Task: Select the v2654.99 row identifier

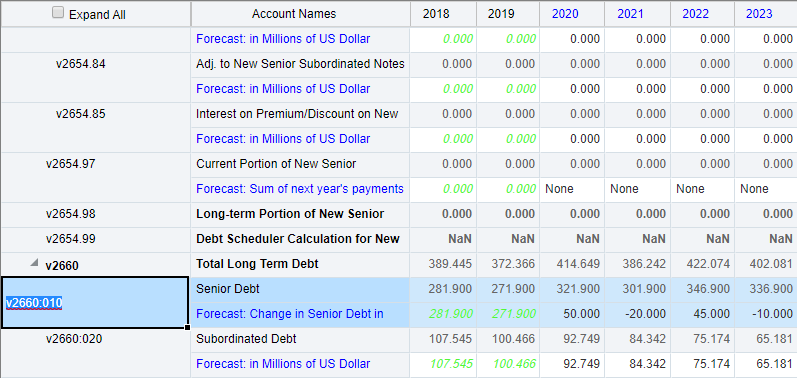Action: (x=71, y=239)
